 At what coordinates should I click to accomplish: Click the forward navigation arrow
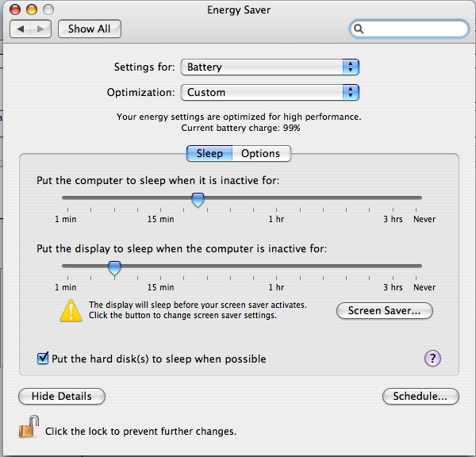point(40,29)
